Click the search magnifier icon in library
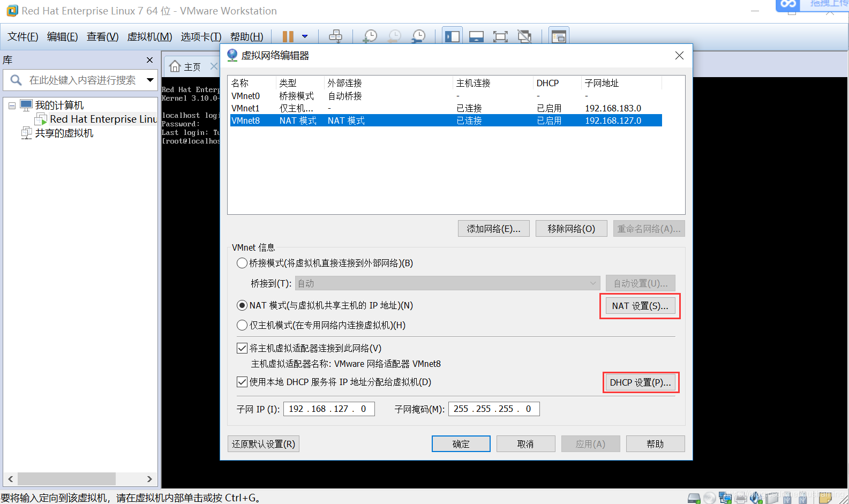The width and height of the screenshot is (849, 504). [x=16, y=80]
